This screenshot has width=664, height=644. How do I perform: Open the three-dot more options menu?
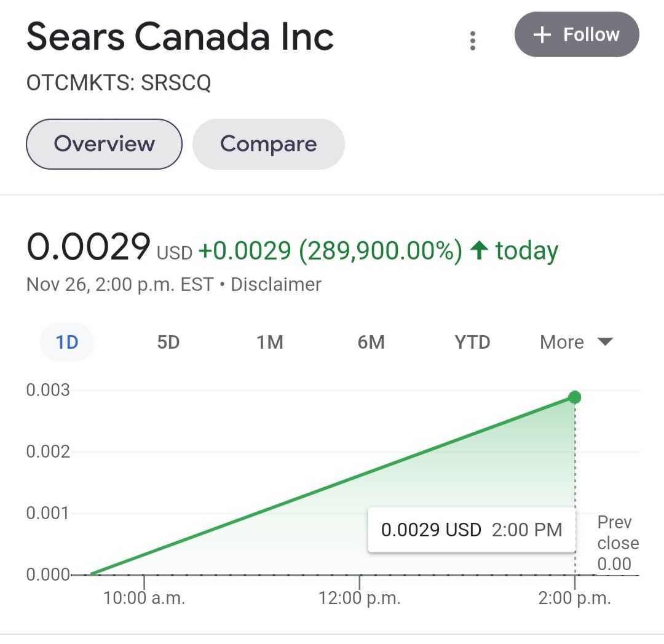pyautogui.click(x=472, y=40)
